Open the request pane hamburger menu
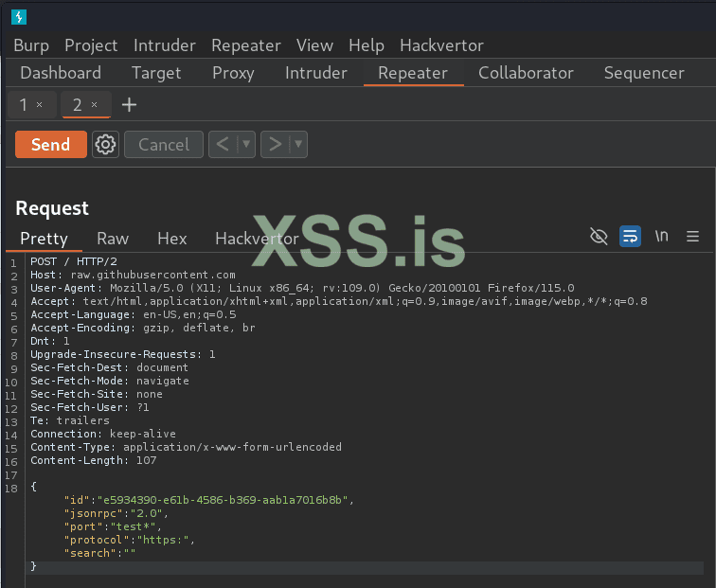716x588 pixels. tap(692, 237)
